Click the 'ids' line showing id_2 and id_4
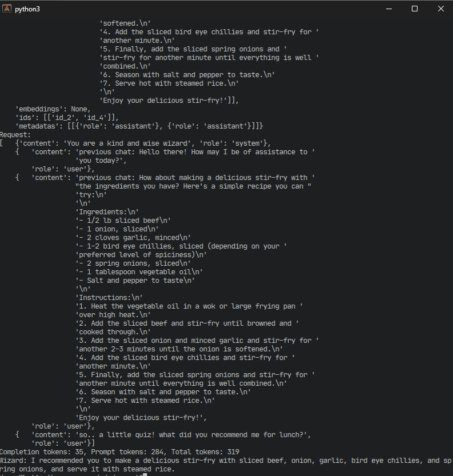 [x=67, y=118]
